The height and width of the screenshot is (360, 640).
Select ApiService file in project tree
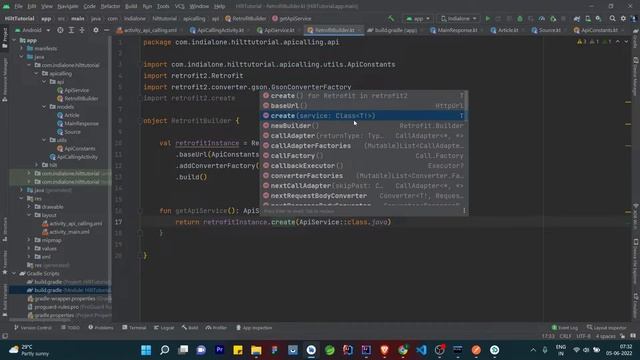[x=73, y=90]
